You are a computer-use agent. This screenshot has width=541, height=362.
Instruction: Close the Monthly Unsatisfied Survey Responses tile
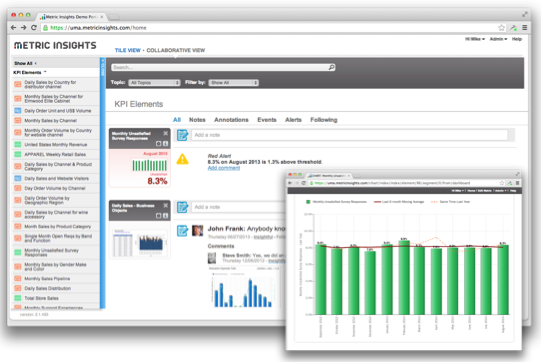166,133
